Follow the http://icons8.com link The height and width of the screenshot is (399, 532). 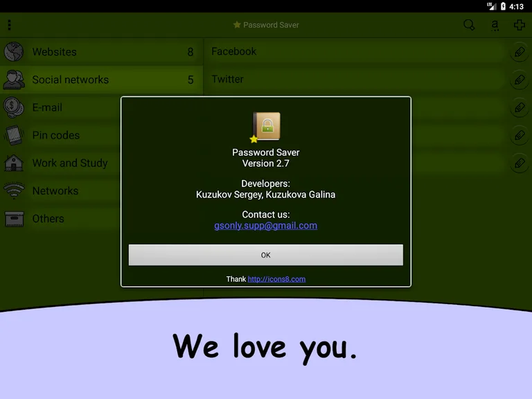(x=276, y=279)
